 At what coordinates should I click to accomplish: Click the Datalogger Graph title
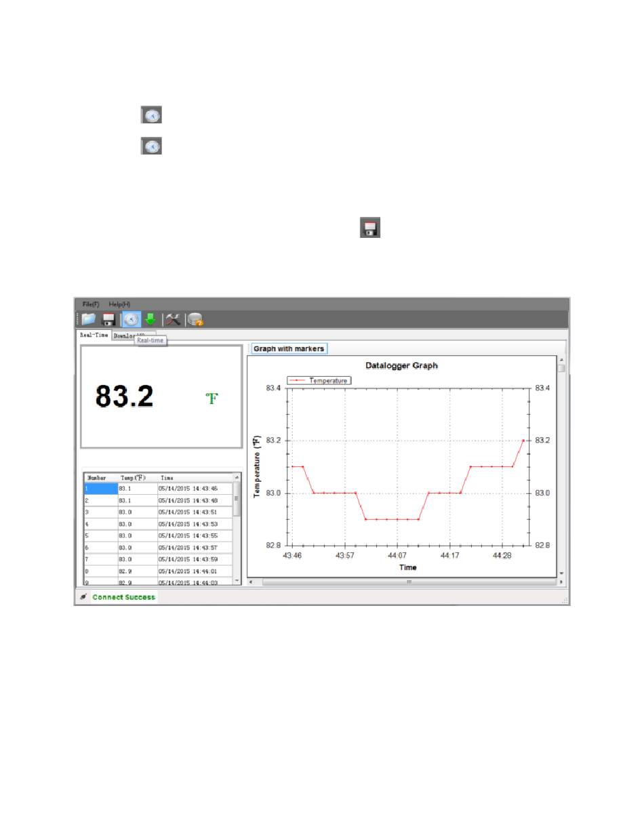pyautogui.click(x=402, y=365)
